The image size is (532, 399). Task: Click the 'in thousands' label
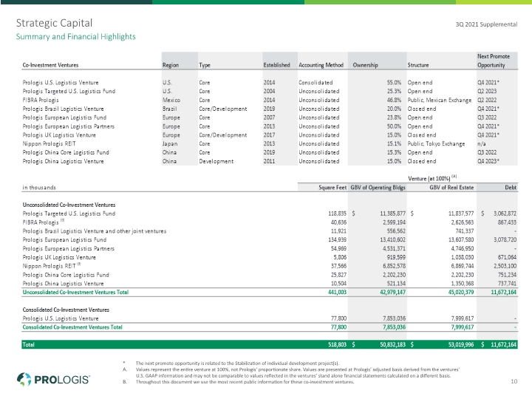point(39,188)
